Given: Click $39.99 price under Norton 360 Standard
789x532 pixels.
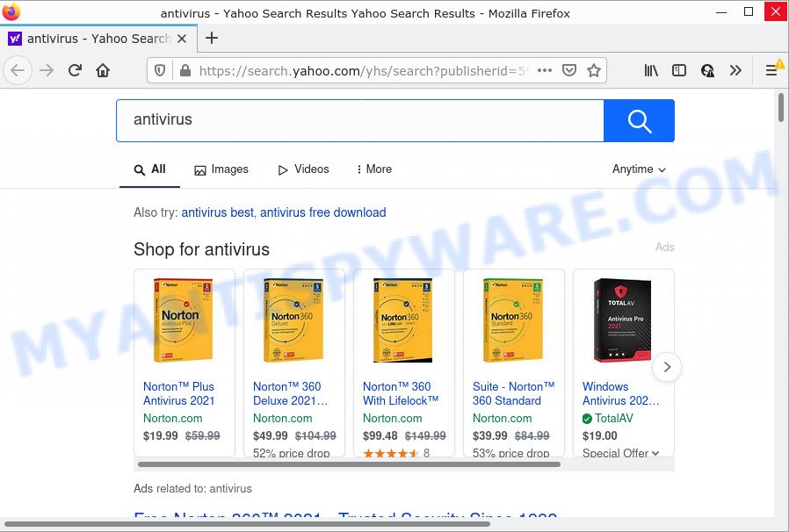Looking at the screenshot, I should pyautogui.click(x=489, y=435).
